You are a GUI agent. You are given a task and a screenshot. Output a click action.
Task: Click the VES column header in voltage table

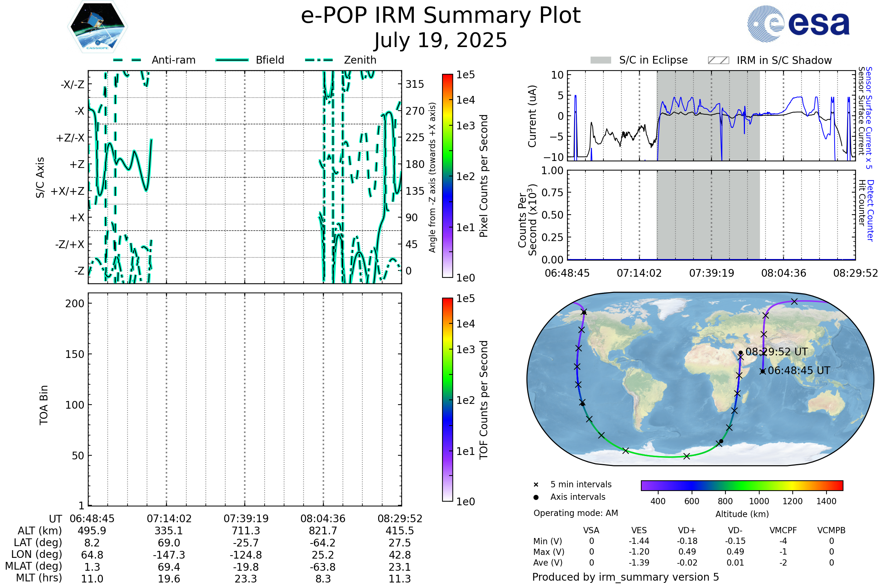tap(639, 531)
